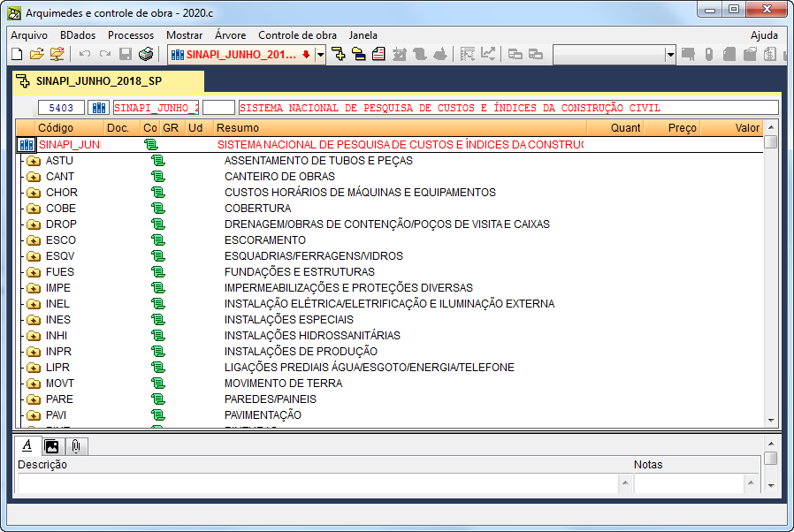Image resolution: width=794 pixels, height=532 pixels.
Task: Open the Ajuda menu
Action: [764, 35]
